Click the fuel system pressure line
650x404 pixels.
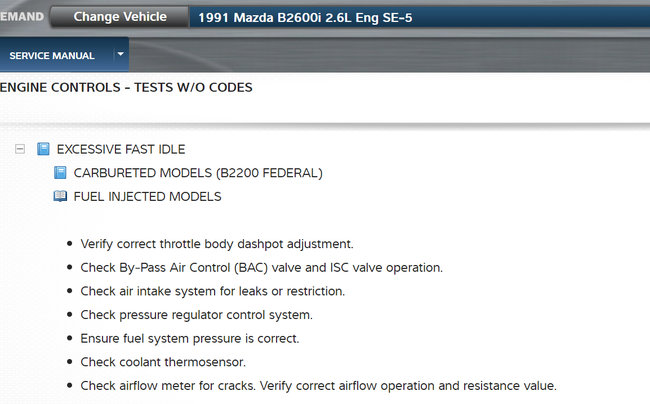(189, 338)
